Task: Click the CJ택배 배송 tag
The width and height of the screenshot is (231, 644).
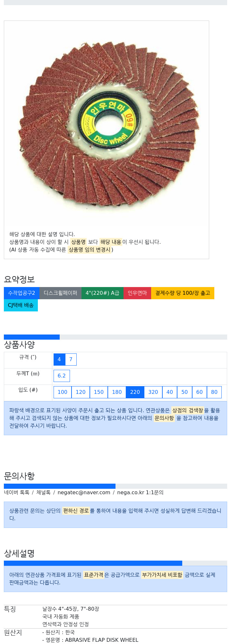Action: (x=21, y=305)
